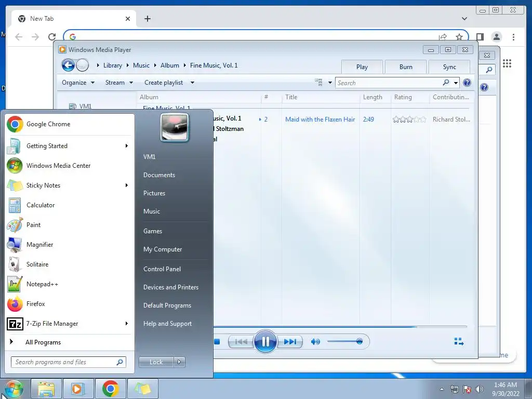Open Games from Start menu
The width and height of the screenshot is (532, 399).
(x=153, y=231)
